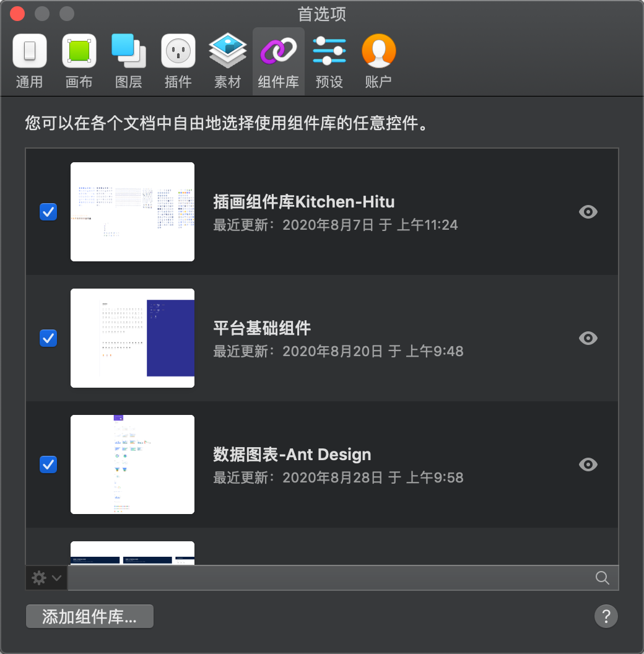
Task: Open the 预设 presets preferences pane
Action: coord(329,61)
